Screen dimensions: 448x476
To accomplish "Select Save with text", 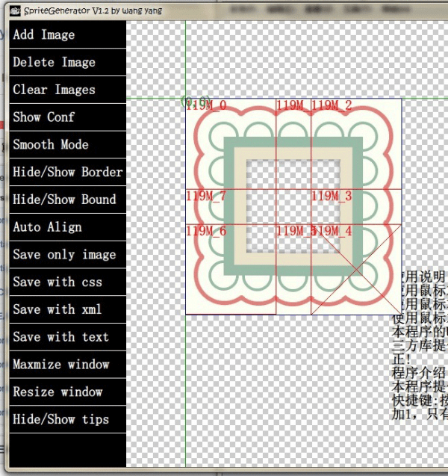I will (67, 337).
